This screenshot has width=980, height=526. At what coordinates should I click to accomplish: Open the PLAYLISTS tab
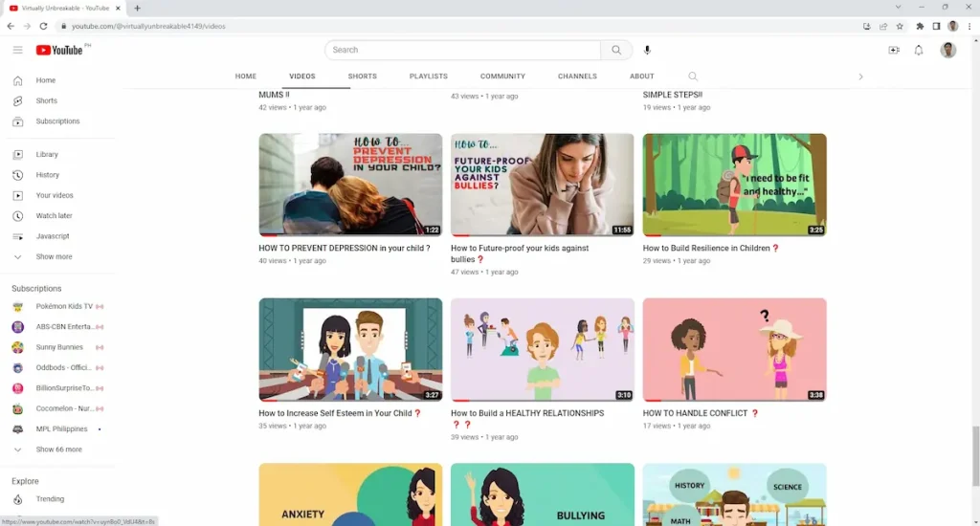[428, 77]
